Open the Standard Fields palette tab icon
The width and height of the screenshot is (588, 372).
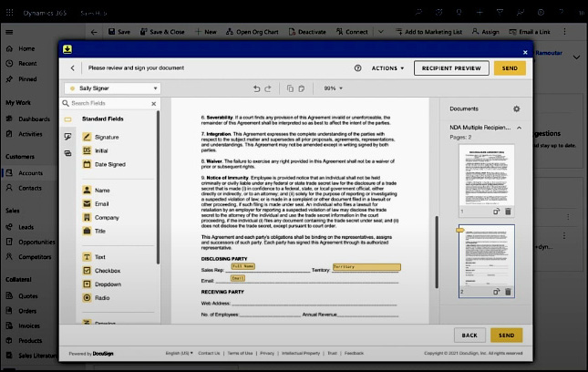pyautogui.click(x=67, y=119)
